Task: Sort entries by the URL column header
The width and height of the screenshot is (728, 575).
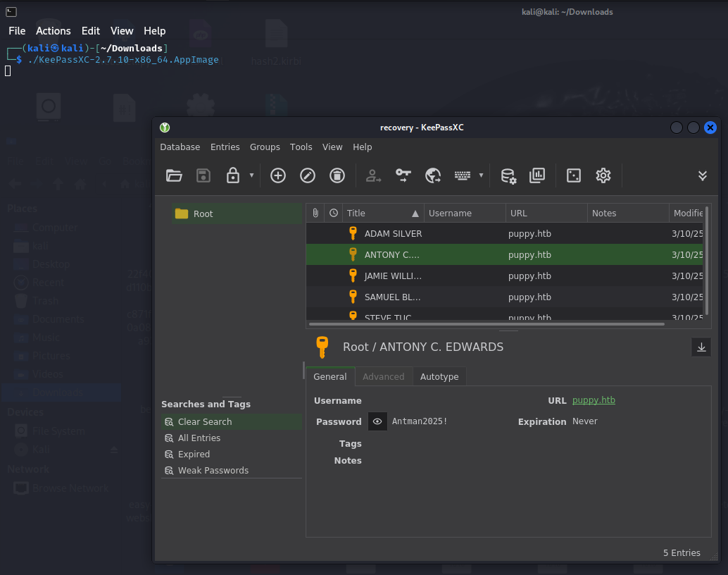Action: (546, 214)
